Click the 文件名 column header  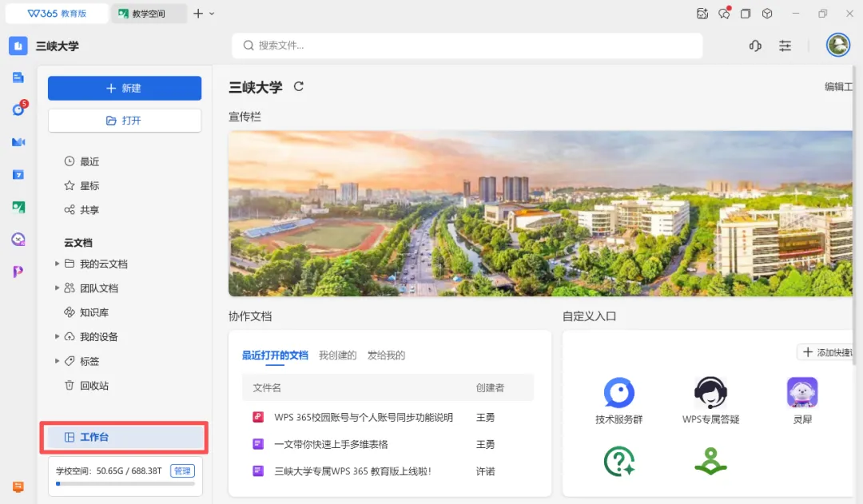[267, 388]
